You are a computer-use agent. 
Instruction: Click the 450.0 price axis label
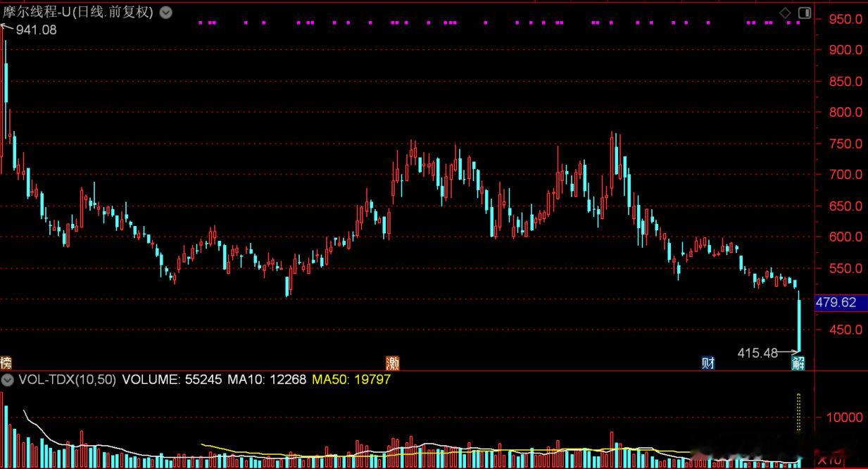coord(845,330)
